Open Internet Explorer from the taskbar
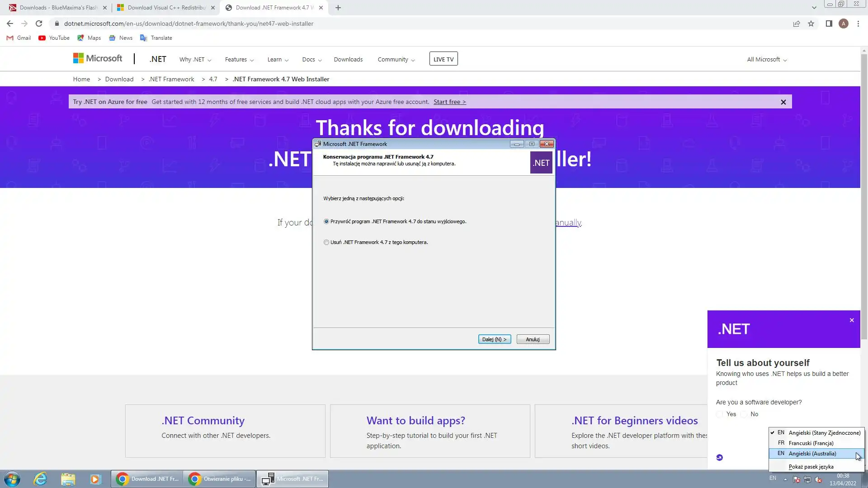This screenshot has height=488, width=868. (40, 479)
